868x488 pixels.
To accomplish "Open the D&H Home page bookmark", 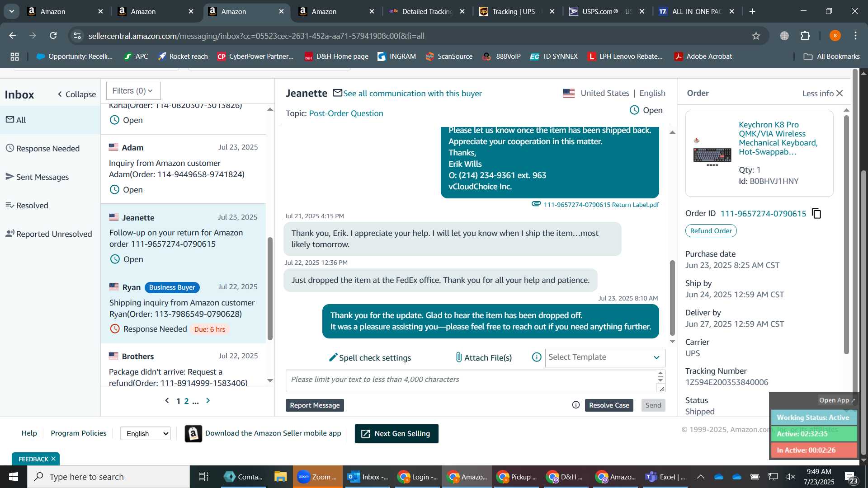I will (337, 56).
